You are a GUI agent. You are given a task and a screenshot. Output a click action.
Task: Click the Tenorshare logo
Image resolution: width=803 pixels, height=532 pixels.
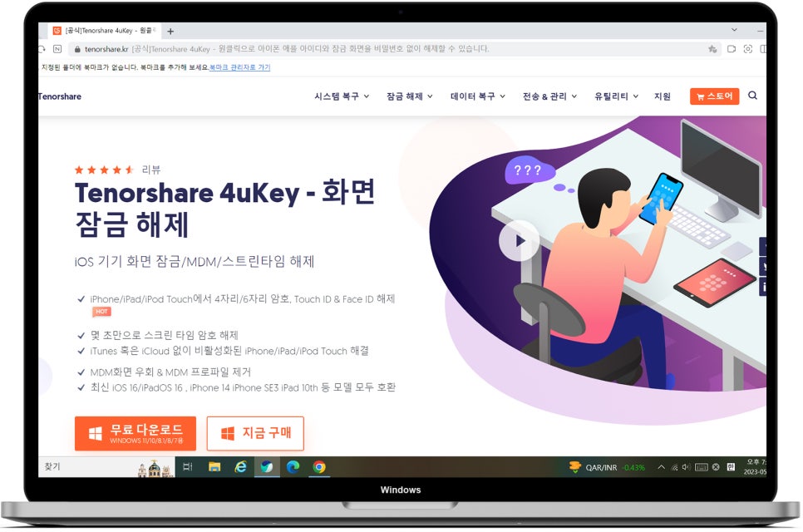click(x=59, y=96)
